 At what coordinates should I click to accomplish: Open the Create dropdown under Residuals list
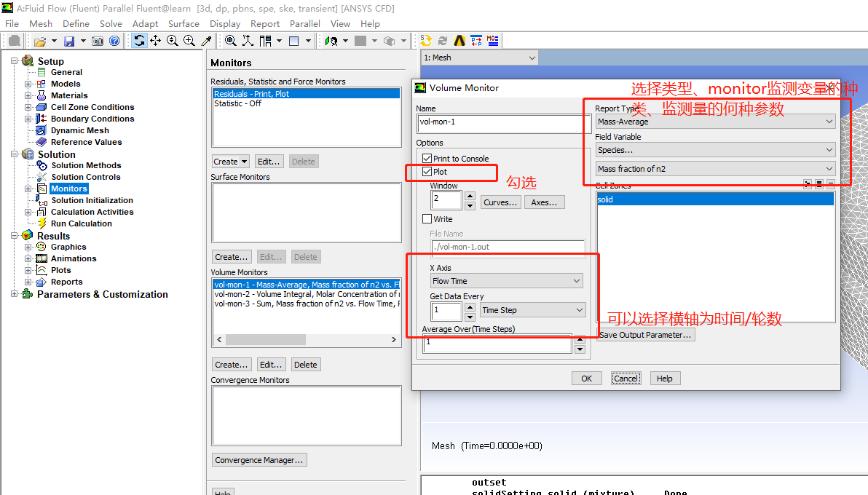coord(230,162)
